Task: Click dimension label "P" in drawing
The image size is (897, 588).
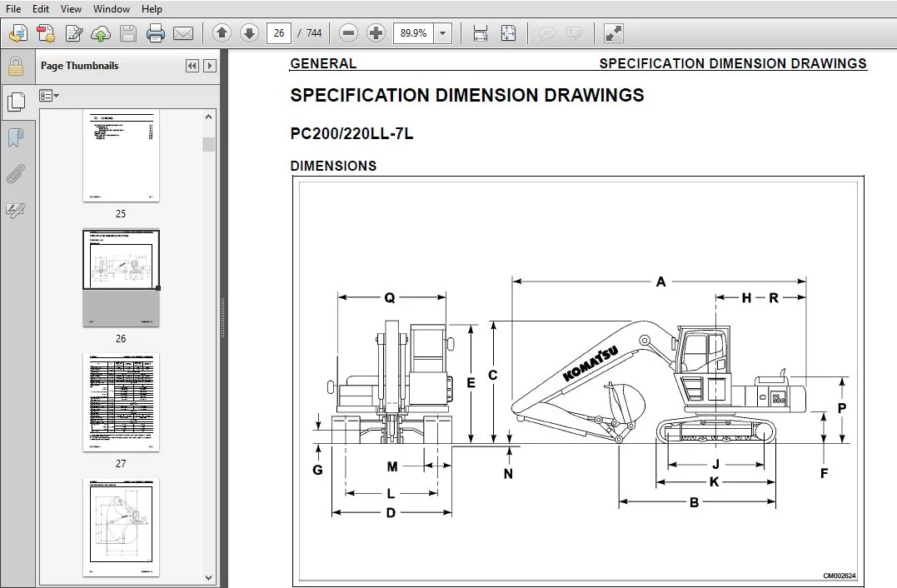Action: (841, 408)
